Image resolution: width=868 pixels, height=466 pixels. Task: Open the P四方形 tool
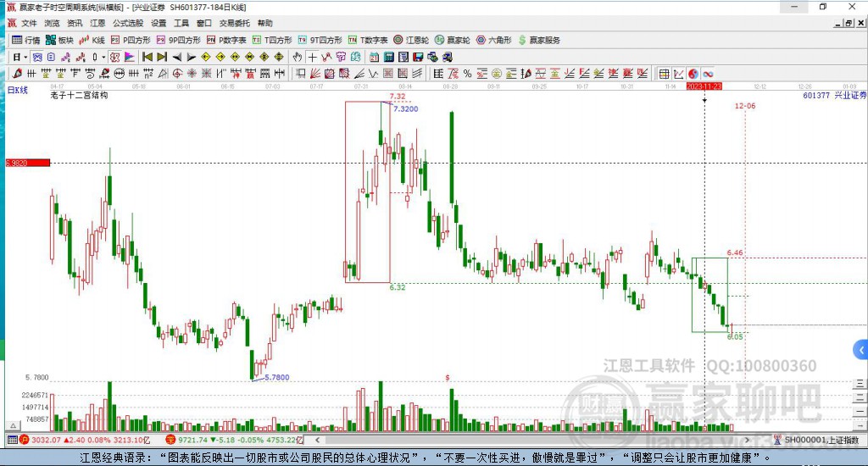click(131, 40)
